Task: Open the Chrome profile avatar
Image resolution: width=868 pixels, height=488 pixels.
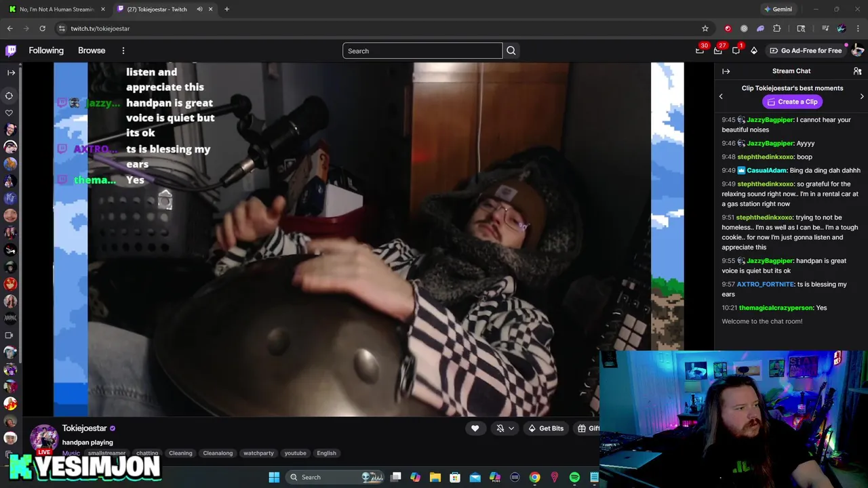Action: (842, 28)
